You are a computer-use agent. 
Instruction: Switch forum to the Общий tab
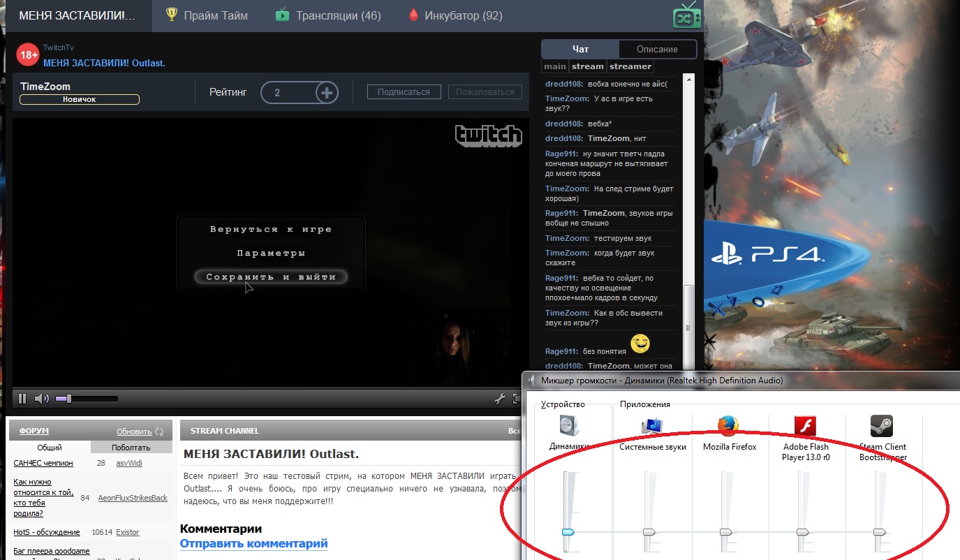pyautogui.click(x=50, y=448)
